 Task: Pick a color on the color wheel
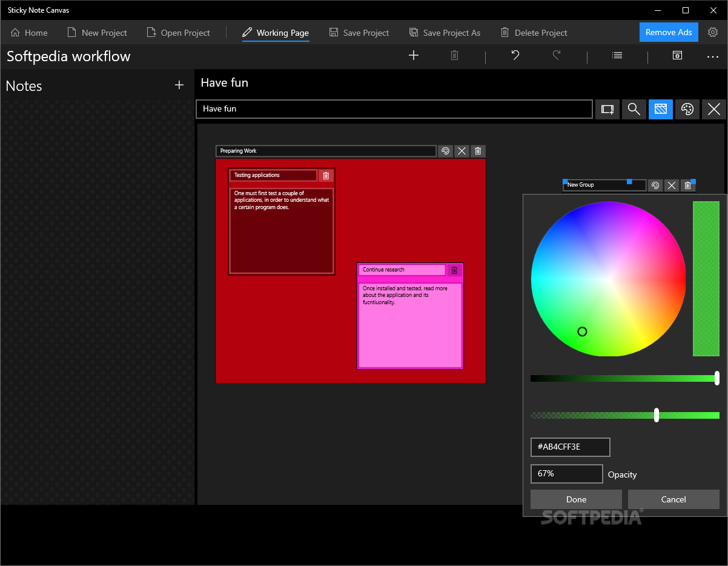point(608,279)
